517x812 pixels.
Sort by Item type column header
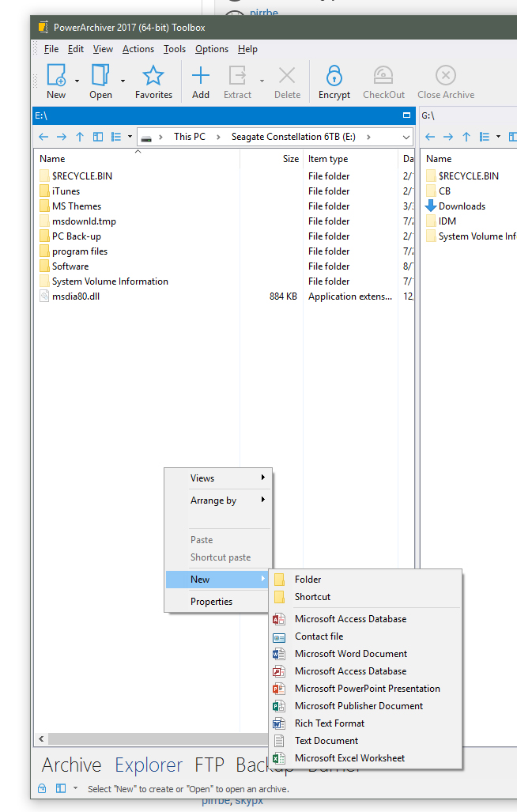coord(328,159)
